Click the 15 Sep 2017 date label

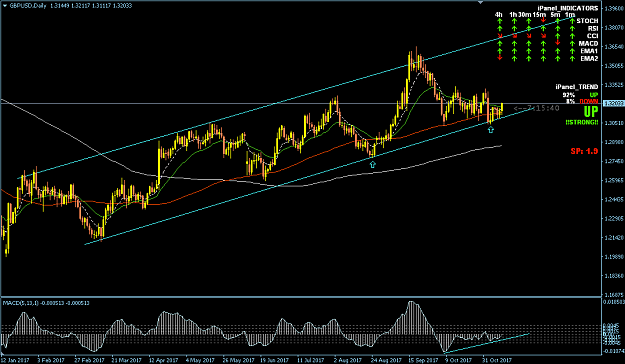coord(423,360)
